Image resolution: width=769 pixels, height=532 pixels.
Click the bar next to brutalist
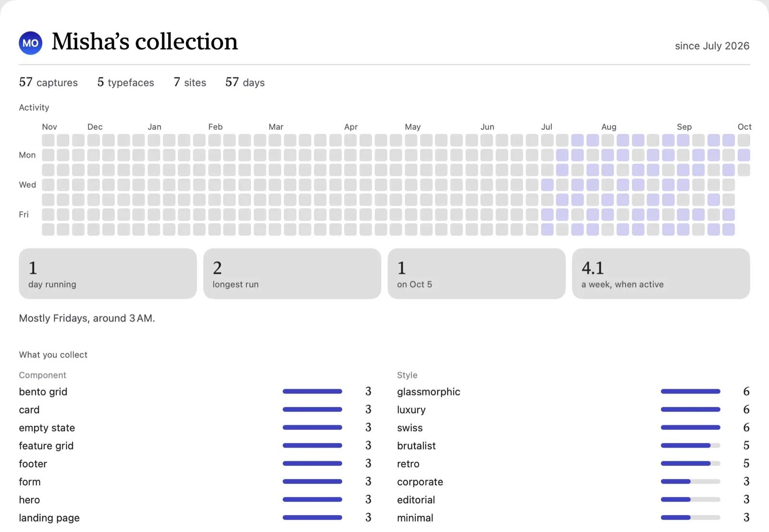[x=691, y=445]
